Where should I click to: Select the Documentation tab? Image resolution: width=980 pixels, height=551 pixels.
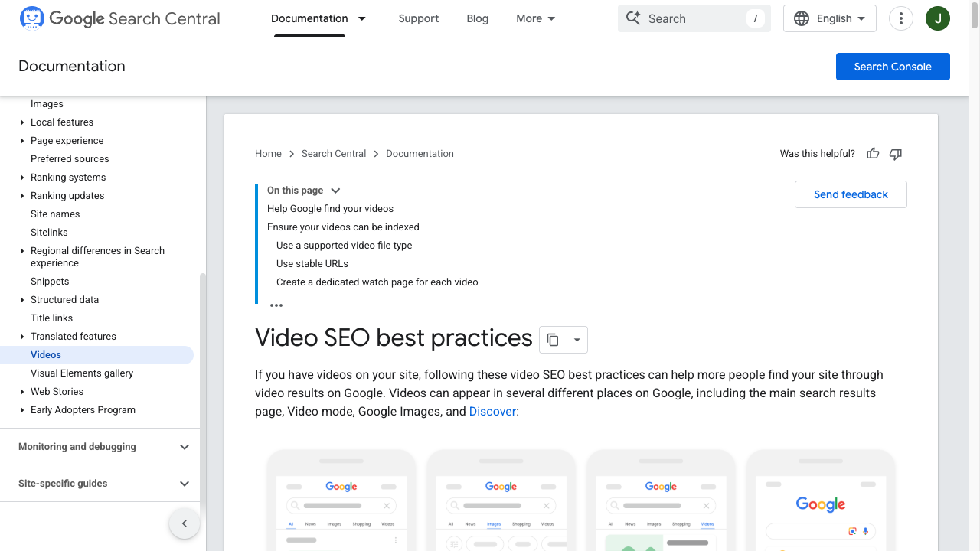309,18
